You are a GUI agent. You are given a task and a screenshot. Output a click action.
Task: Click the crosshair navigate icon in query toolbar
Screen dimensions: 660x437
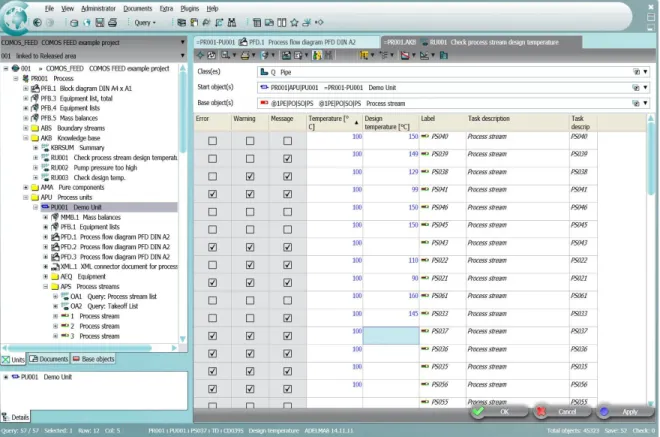[x=200, y=55]
